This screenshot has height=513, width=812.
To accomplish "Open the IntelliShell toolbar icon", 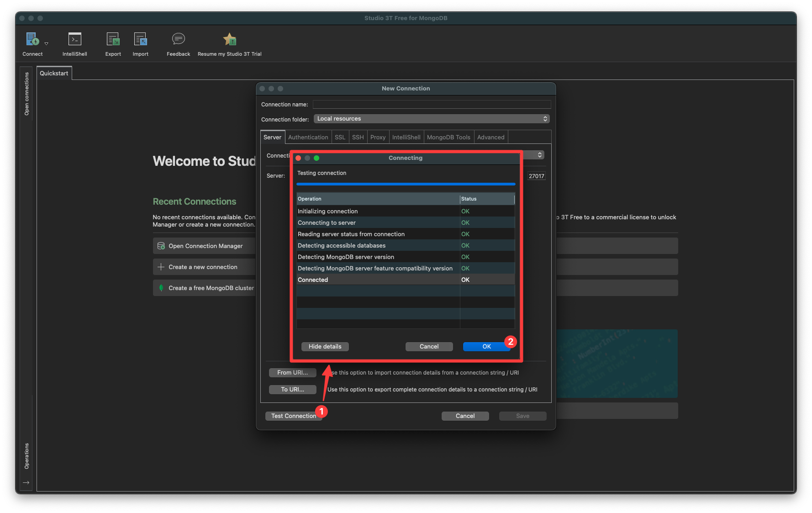I will pyautogui.click(x=75, y=39).
